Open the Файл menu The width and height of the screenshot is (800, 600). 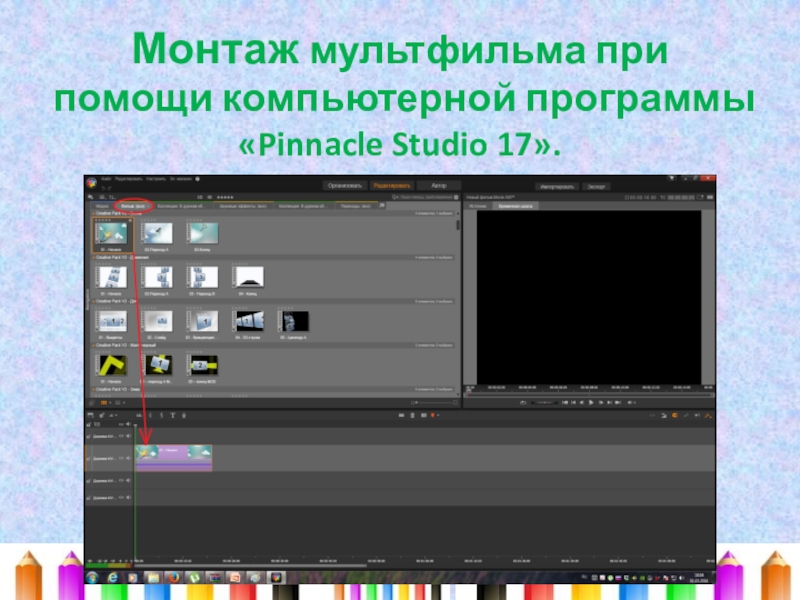(x=106, y=179)
